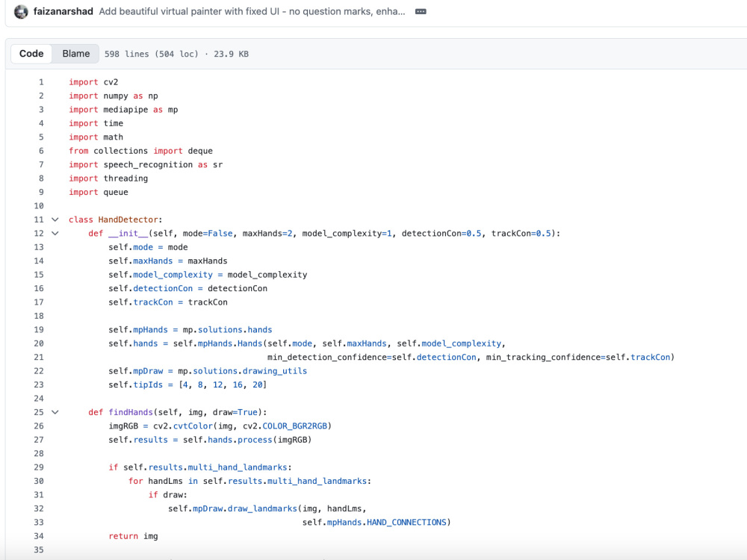Open faizanarshad's avatar image
Screen dimensions: 747x560
pyautogui.click(x=21, y=11)
